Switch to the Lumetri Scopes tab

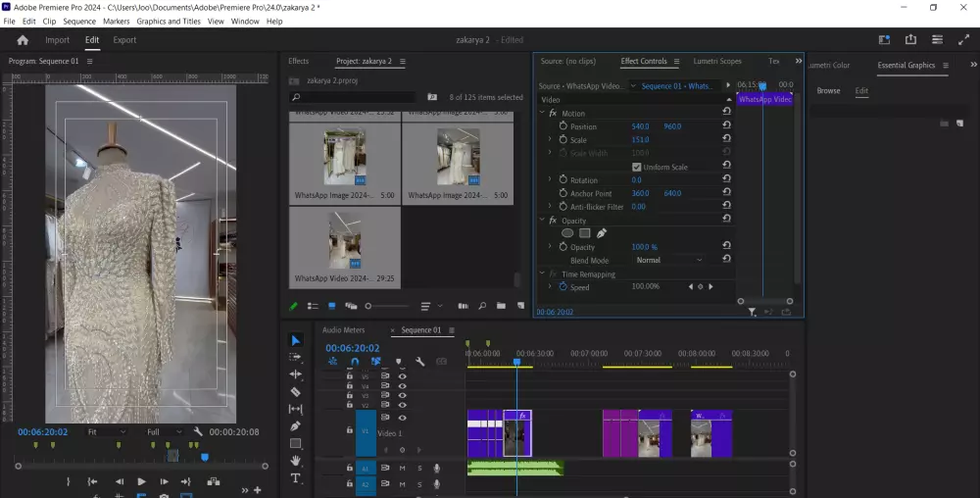pos(716,61)
